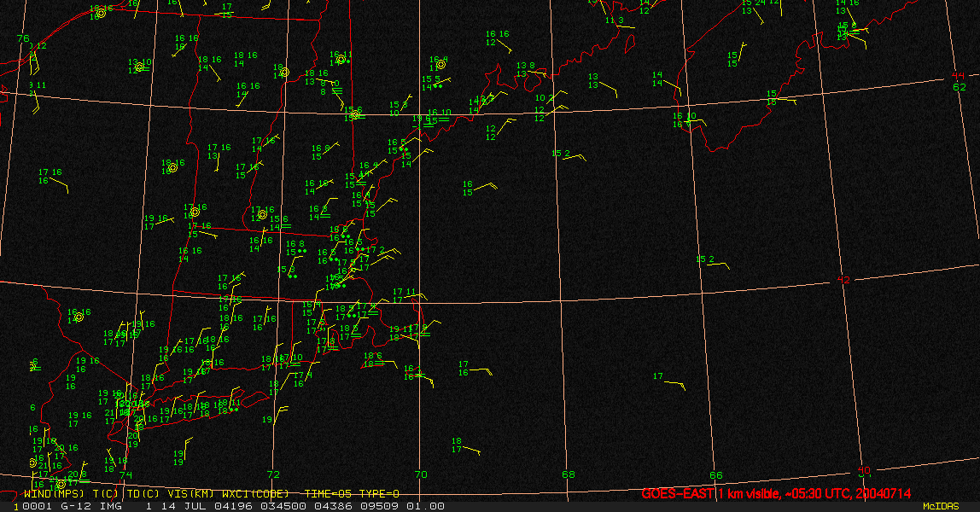980x512 pixels.
Task: Click the red latitude label 42
Action: point(843,280)
